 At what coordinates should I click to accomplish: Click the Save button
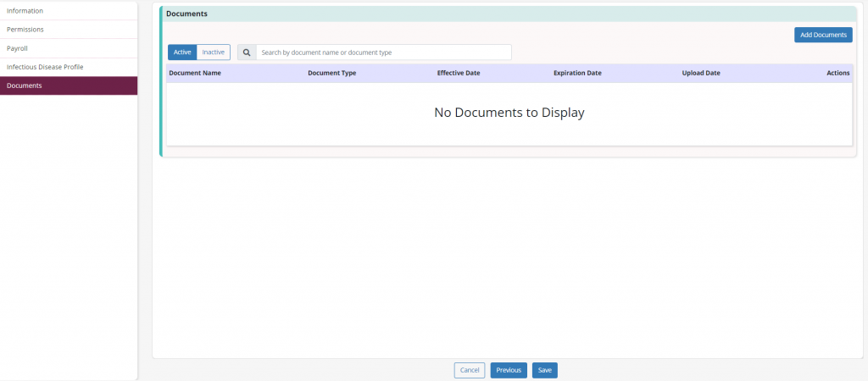click(545, 371)
